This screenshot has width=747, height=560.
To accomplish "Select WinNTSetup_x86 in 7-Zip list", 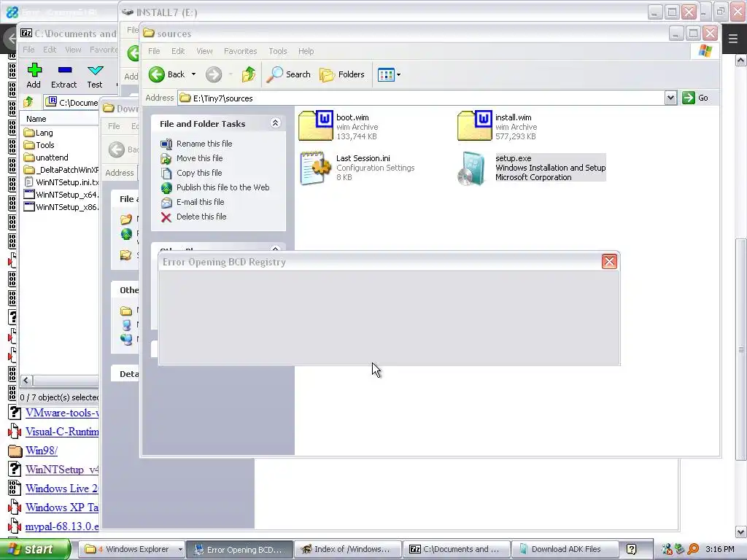I will coord(61,207).
